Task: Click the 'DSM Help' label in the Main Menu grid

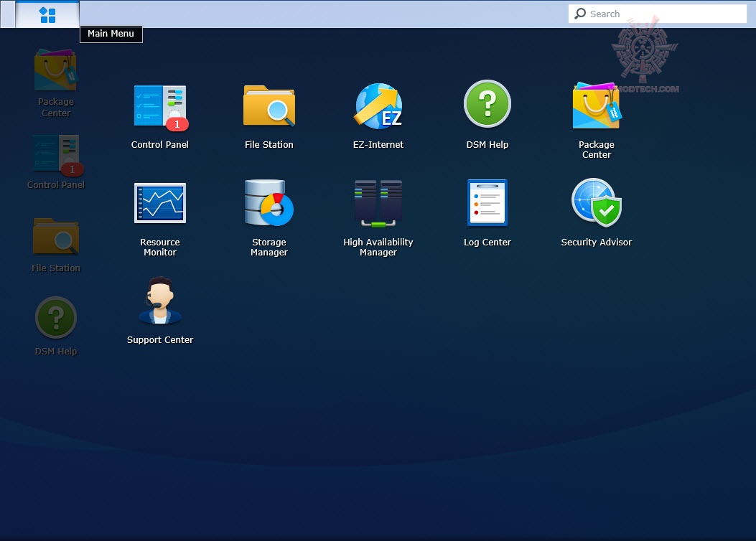Action: click(487, 144)
